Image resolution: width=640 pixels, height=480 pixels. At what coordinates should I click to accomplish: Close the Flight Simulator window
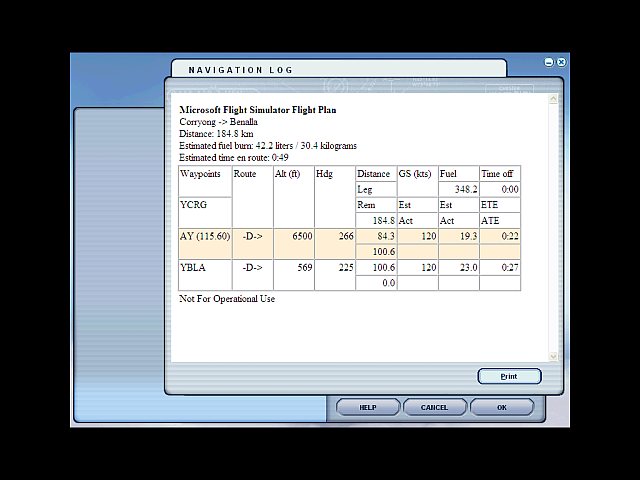(562, 62)
